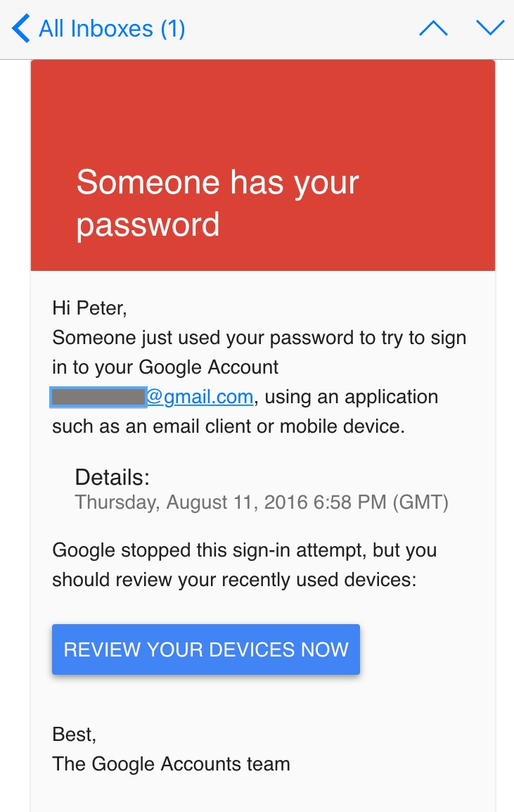Screen dimensions: 514x812
Task: Tap the Thursday, August 11 timestamp
Action: point(262,502)
